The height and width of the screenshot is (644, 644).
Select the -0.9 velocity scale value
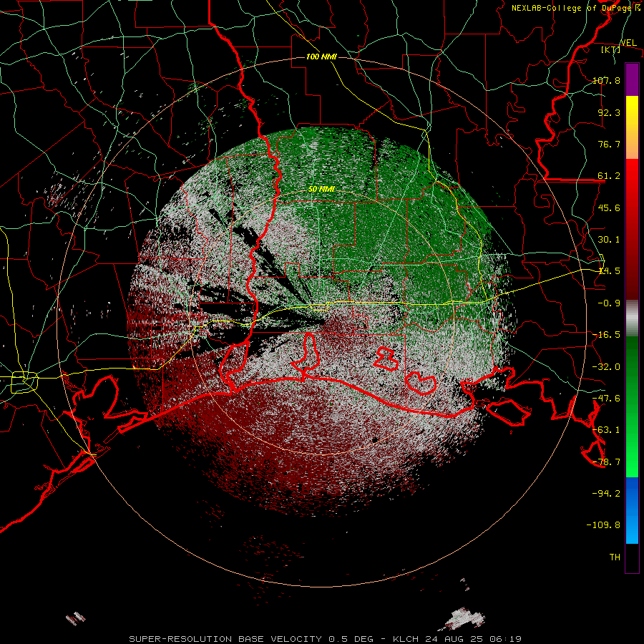point(609,303)
